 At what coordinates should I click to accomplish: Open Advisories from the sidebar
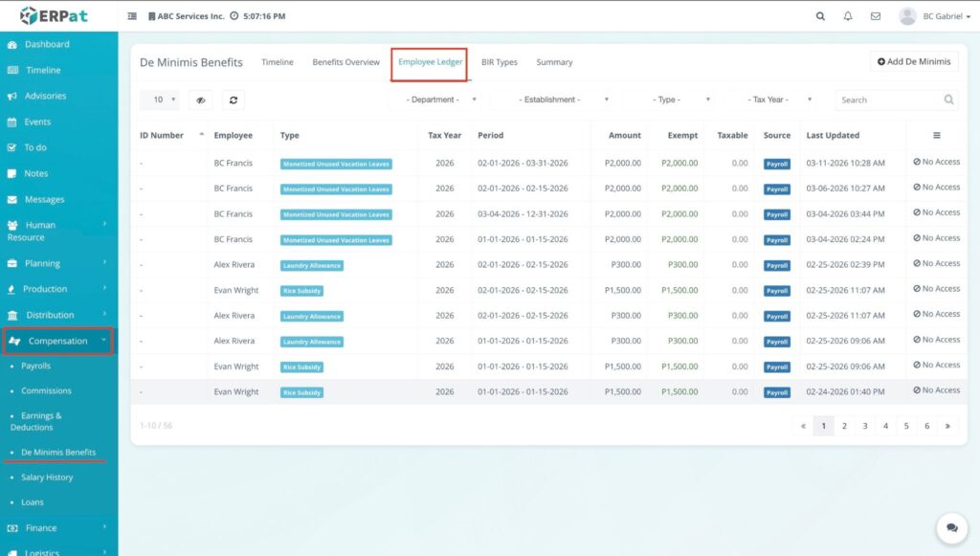(45, 96)
